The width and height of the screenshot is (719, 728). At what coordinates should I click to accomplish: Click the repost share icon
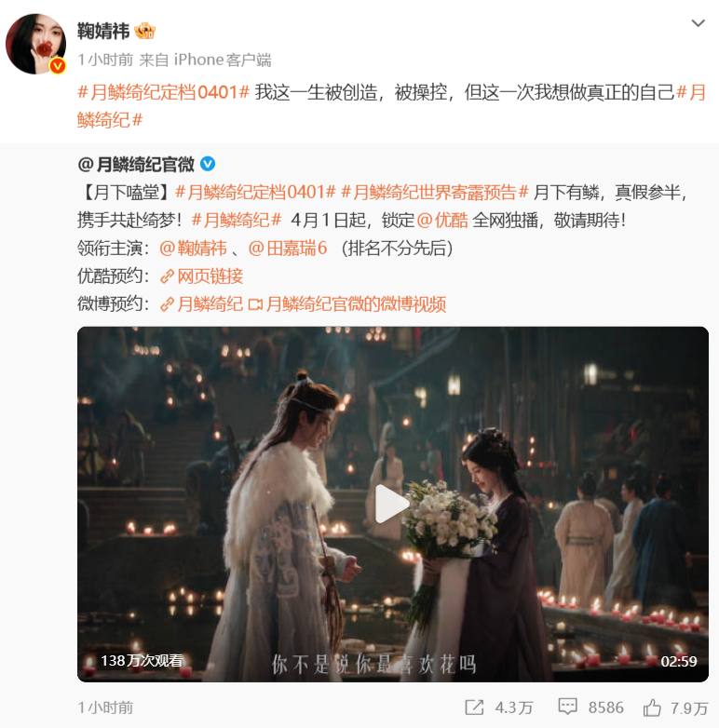tap(474, 708)
